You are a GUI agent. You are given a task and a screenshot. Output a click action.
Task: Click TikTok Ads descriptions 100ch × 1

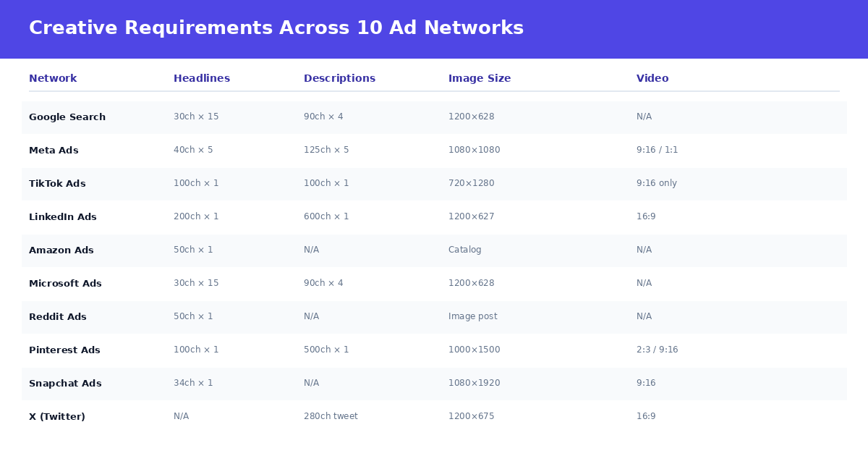pos(326,183)
